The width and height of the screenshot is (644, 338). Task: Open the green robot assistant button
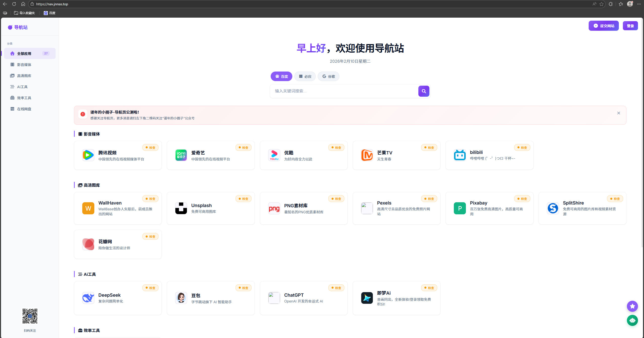pyautogui.click(x=632, y=320)
